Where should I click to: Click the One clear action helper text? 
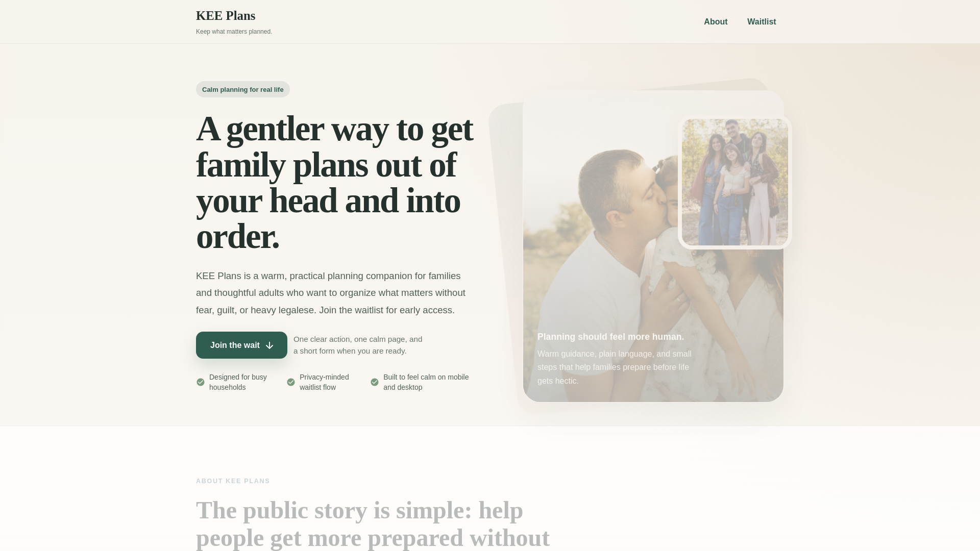pyautogui.click(x=358, y=345)
